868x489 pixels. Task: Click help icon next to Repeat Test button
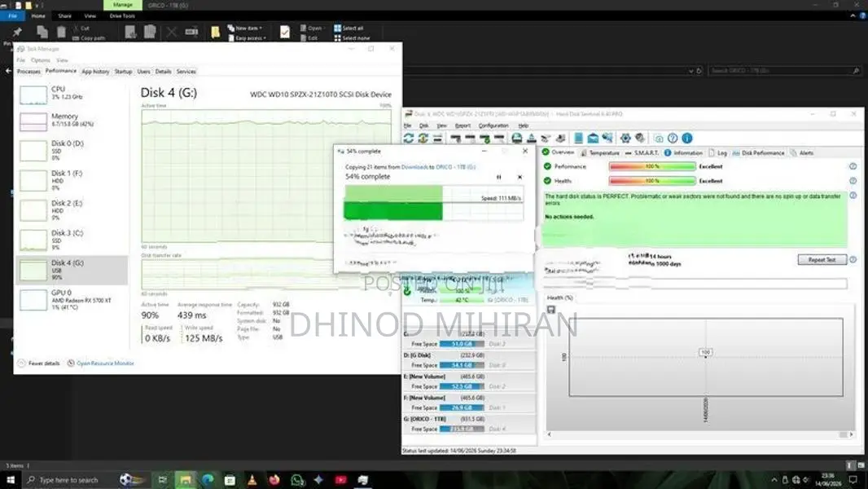coord(853,259)
